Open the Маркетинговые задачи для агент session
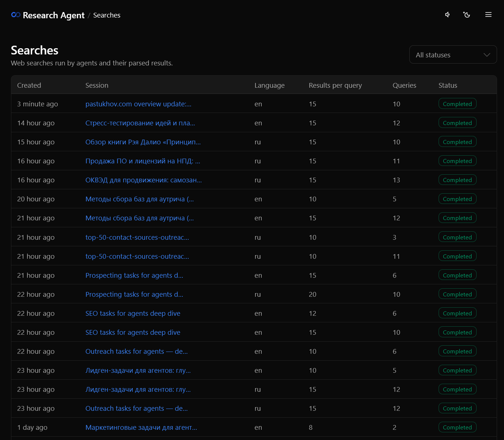Image resolution: width=504 pixels, height=440 pixels. [x=141, y=428]
